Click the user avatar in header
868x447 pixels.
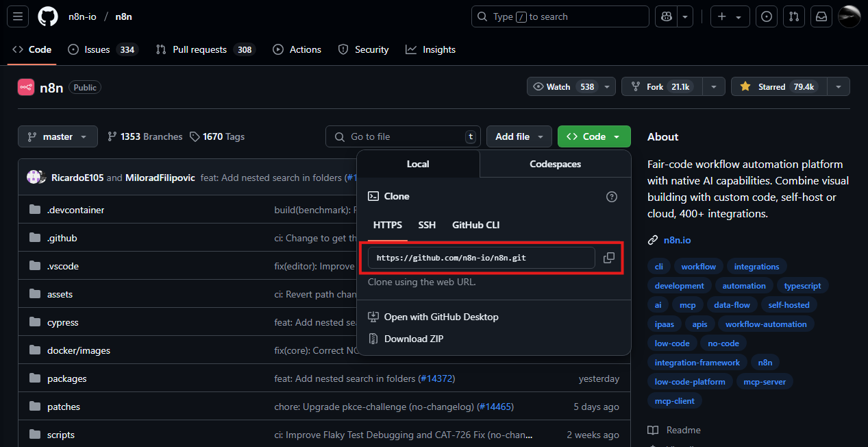coord(849,16)
